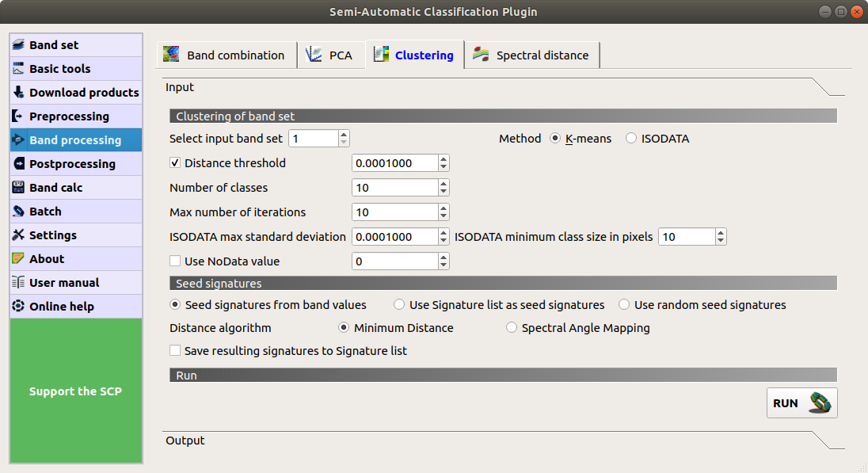Click the RUN button
Screen dimensions: 868x473
[801, 403]
